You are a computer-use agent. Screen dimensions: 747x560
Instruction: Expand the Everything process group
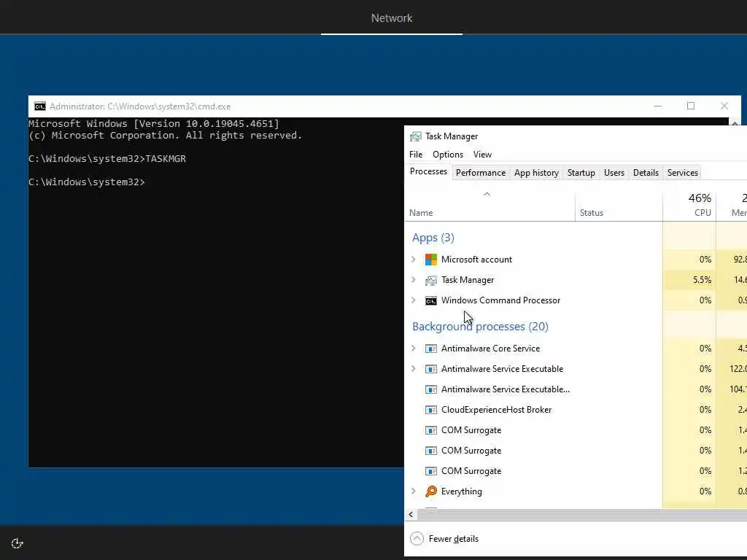tap(414, 491)
